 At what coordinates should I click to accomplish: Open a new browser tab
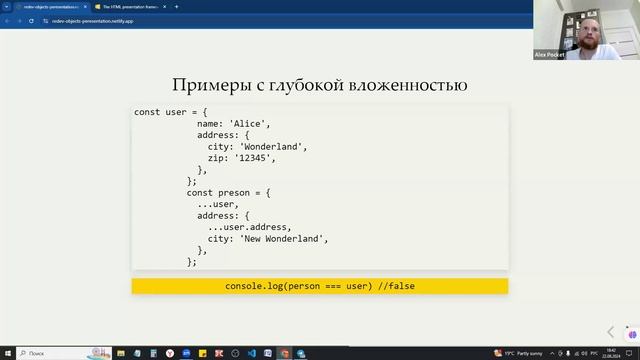176,7
